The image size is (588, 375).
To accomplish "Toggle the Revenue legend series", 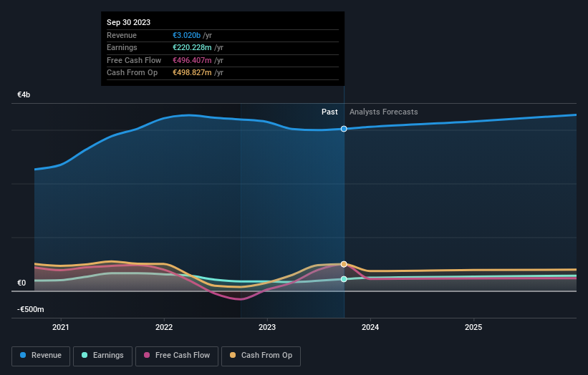I will [x=41, y=356].
